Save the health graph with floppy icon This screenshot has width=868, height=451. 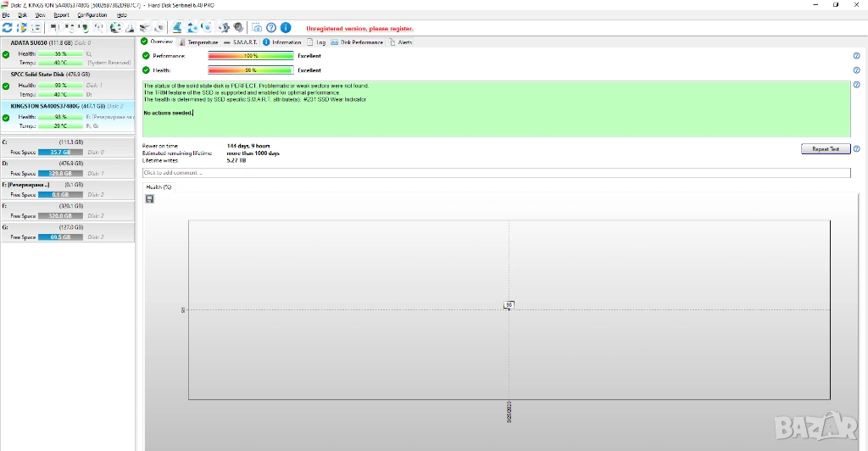click(150, 198)
